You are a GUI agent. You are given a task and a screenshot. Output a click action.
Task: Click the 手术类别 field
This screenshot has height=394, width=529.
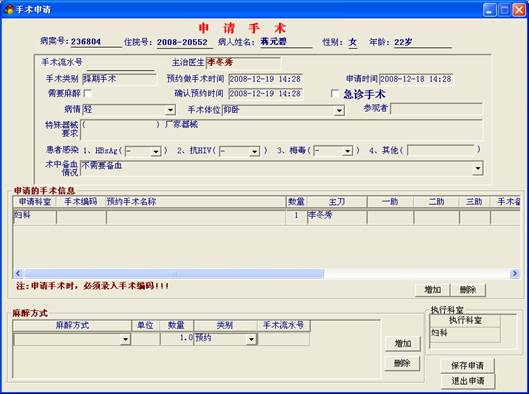(x=119, y=79)
